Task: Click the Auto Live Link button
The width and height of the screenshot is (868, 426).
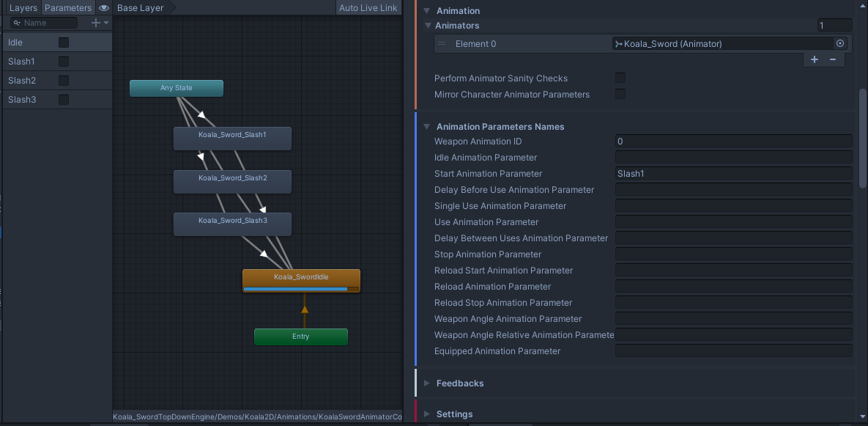Action: pos(368,8)
